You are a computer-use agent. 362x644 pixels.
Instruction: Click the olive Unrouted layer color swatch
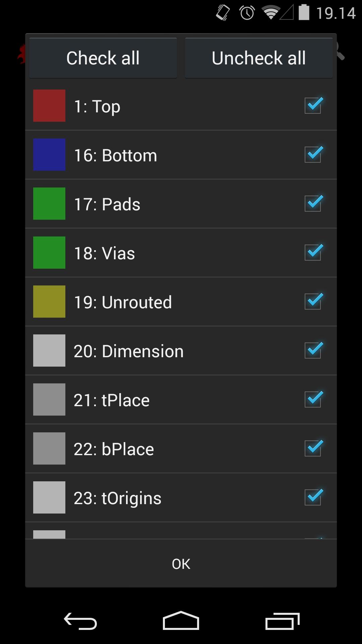pos(49,302)
